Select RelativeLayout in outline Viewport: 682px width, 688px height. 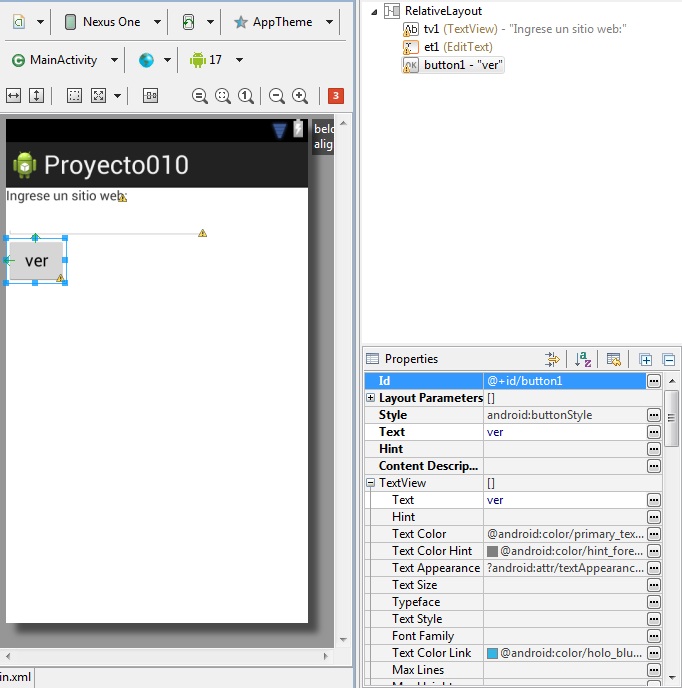[x=443, y=11]
